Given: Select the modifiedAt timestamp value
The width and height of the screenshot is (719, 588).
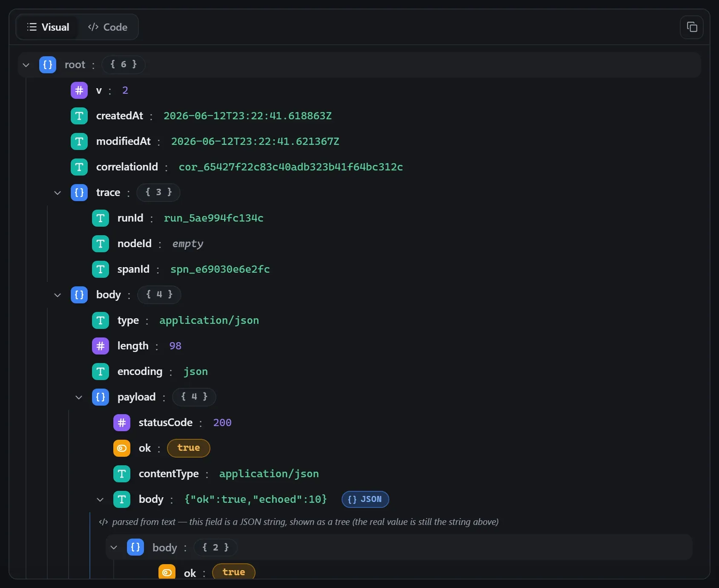Looking at the screenshot, I should tap(255, 141).
